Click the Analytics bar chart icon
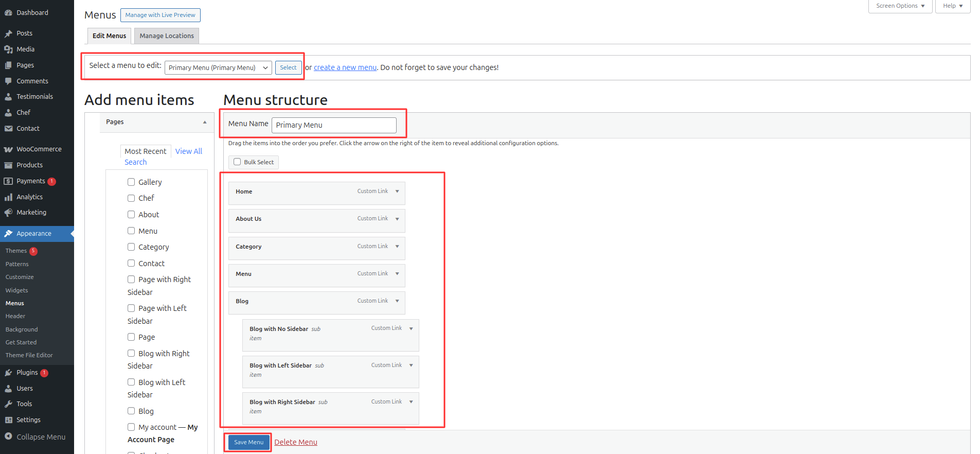 tap(8, 197)
